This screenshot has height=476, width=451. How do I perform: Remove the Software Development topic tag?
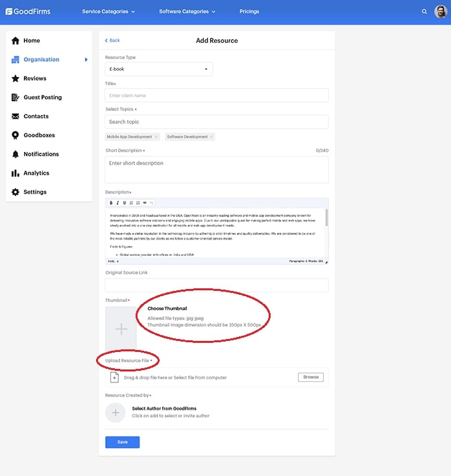click(x=212, y=137)
